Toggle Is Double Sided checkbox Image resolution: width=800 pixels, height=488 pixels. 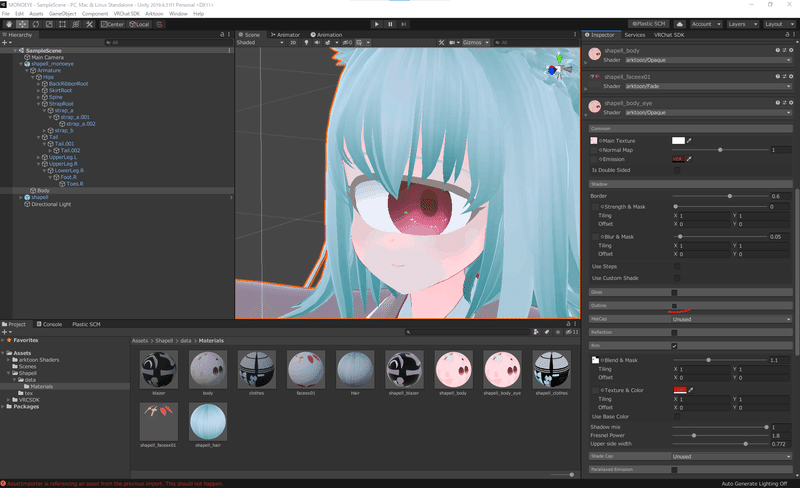[x=677, y=170]
